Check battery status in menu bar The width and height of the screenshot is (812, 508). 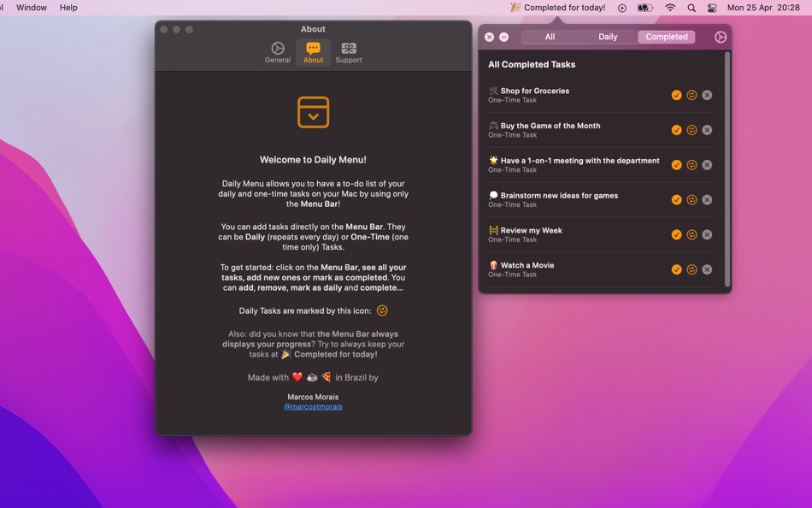[x=644, y=8]
